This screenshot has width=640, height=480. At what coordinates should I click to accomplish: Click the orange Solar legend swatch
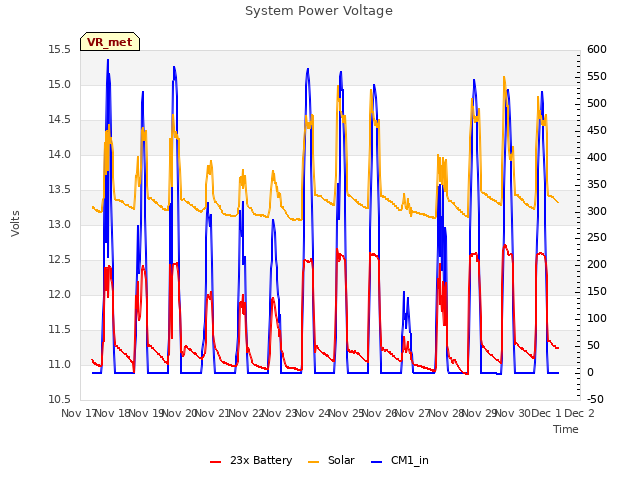(x=313, y=462)
